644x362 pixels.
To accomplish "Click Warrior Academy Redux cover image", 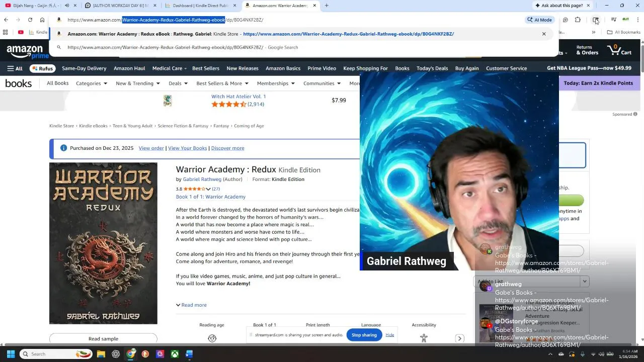I will [x=103, y=243].
